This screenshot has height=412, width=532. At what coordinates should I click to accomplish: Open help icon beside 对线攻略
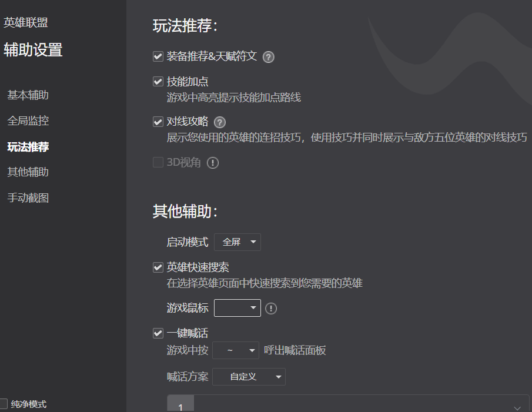[x=220, y=122]
